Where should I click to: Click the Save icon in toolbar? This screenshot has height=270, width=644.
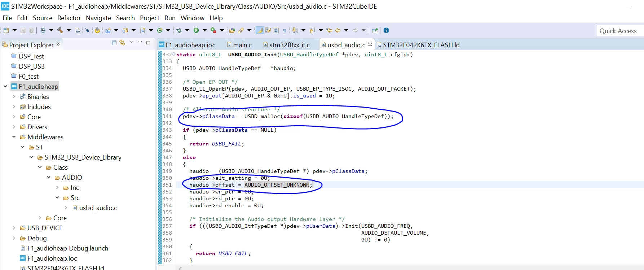point(23,31)
